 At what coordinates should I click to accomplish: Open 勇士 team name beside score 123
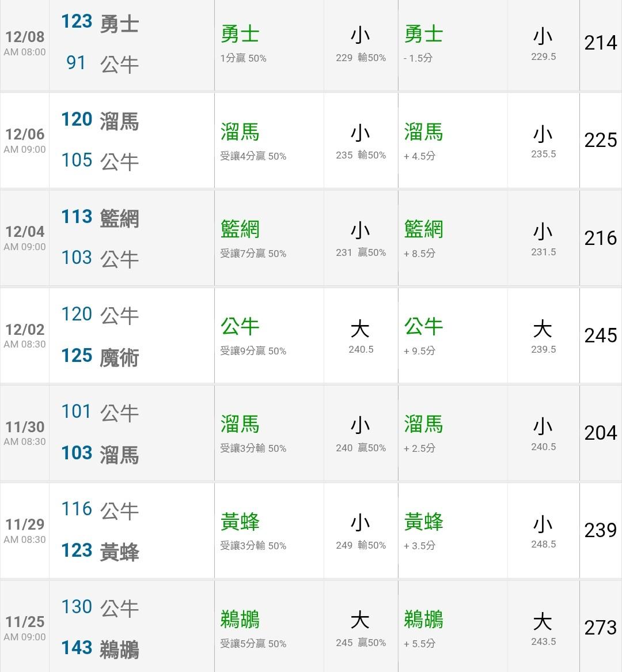point(119,24)
